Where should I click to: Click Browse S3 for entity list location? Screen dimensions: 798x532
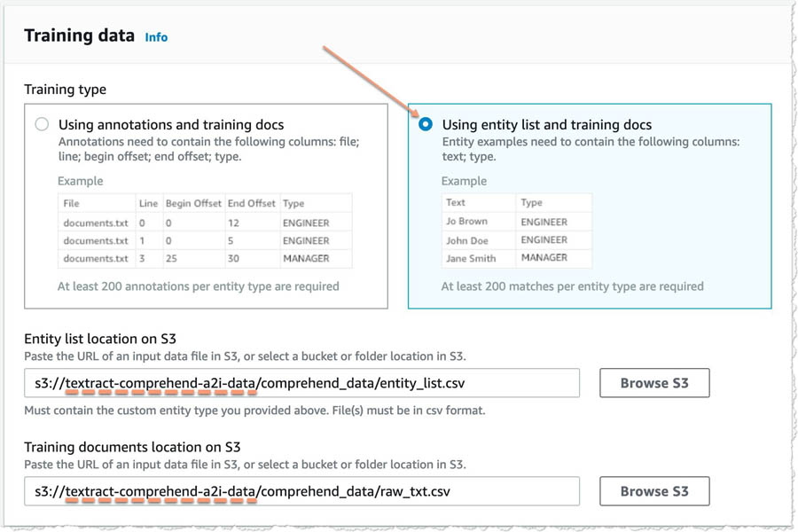point(654,383)
